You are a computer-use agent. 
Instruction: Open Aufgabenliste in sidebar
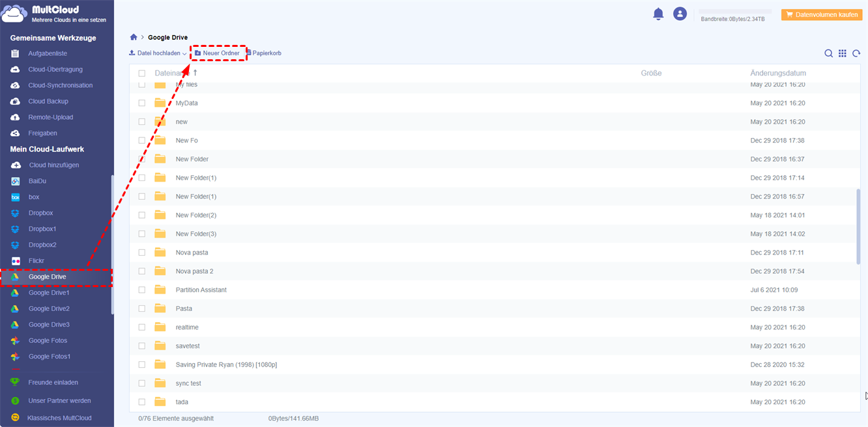tap(48, 53)
